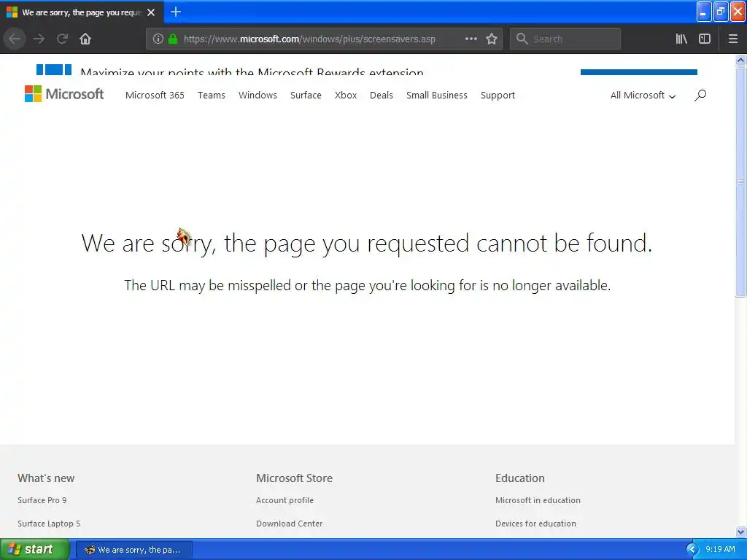This screenshot has width=747, height=560.
Task: Click the browser Search input field
Action: (565, 39)
